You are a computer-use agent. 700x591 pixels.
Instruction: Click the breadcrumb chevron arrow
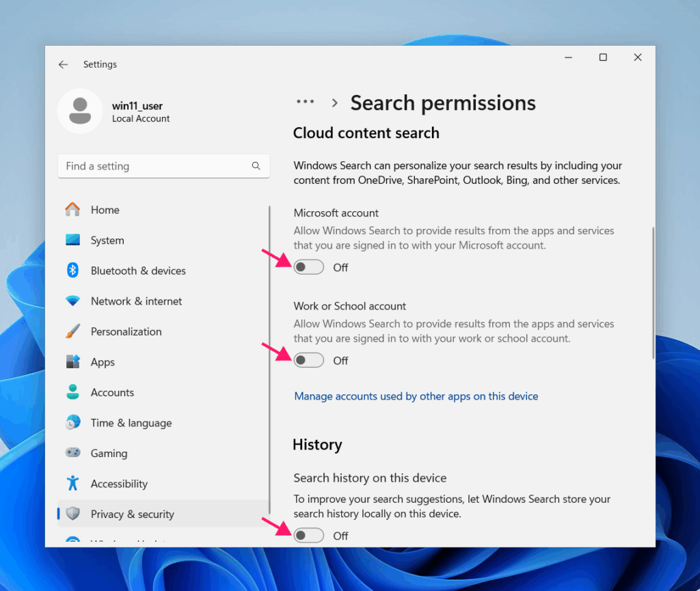(x=334, y=103)
